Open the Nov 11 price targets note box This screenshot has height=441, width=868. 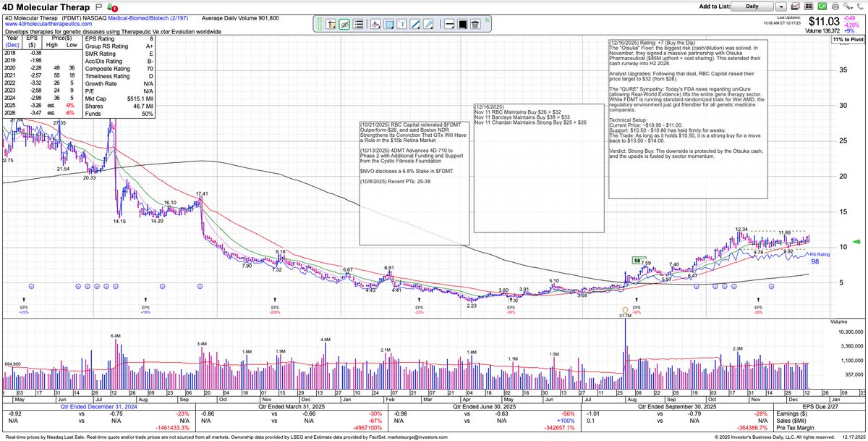click(539, 167)
